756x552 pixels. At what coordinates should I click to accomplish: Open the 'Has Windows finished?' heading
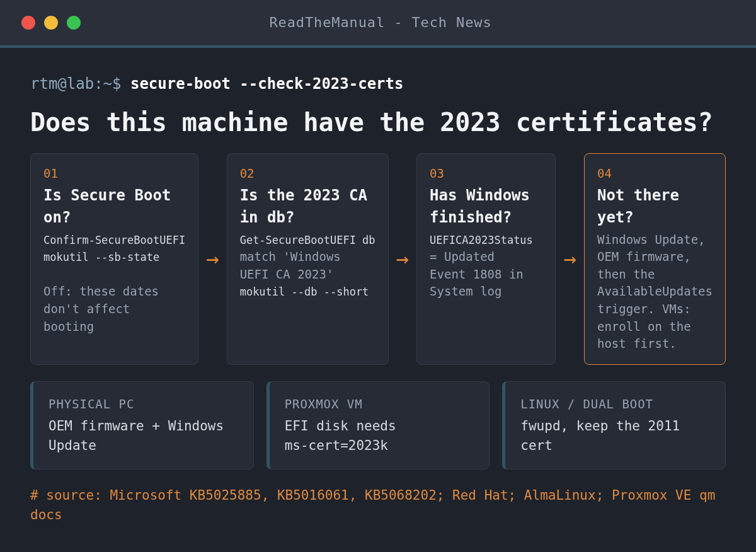pos(479,206)
